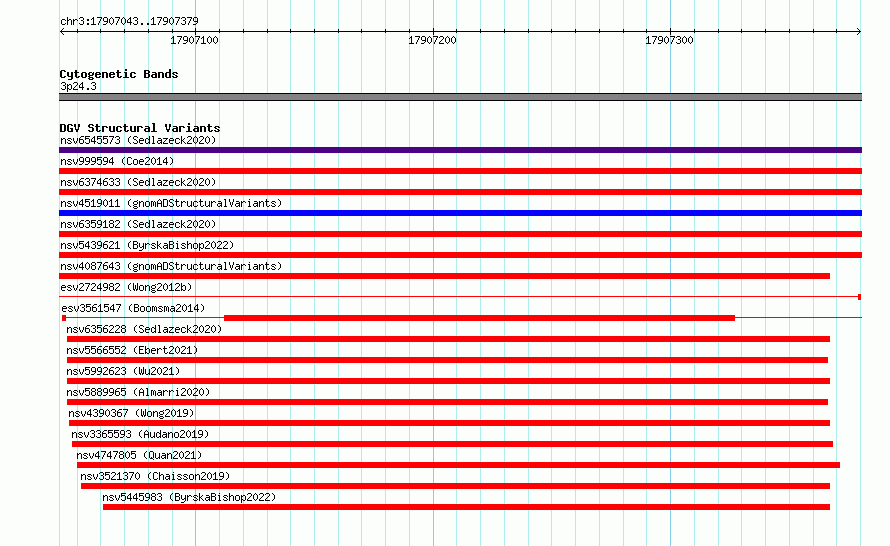890x546 pixels.
Task: Open nsv5439621 (ByrskaBishop2022) label
Action: [x=147, y=245]
